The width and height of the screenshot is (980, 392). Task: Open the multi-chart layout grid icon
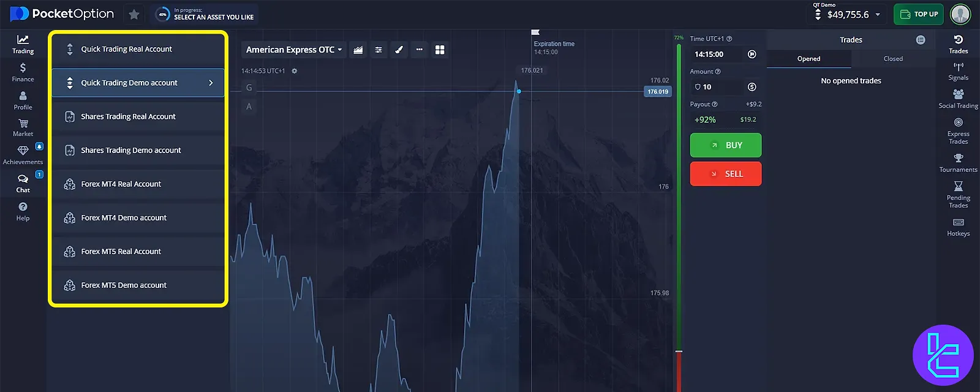440,50
